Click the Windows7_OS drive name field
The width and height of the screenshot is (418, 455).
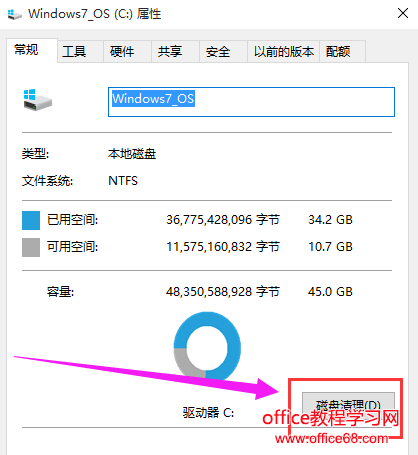(251, 102)
